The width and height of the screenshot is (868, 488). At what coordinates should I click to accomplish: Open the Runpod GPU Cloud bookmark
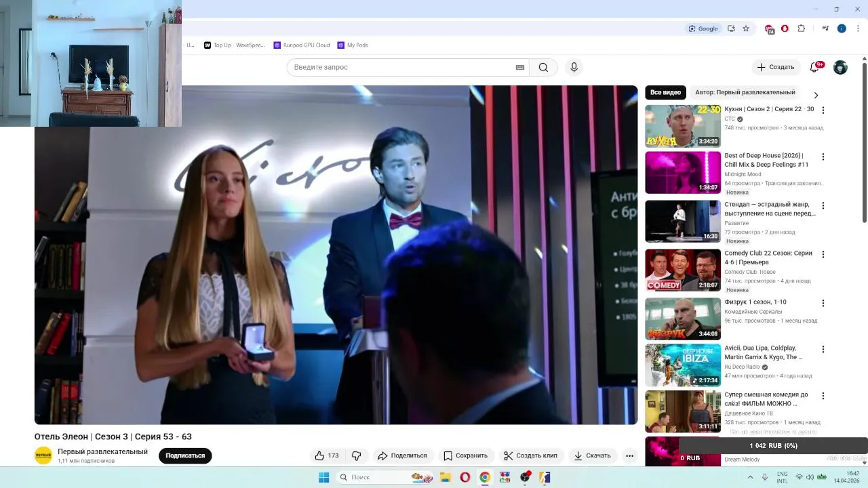(302, 45)
